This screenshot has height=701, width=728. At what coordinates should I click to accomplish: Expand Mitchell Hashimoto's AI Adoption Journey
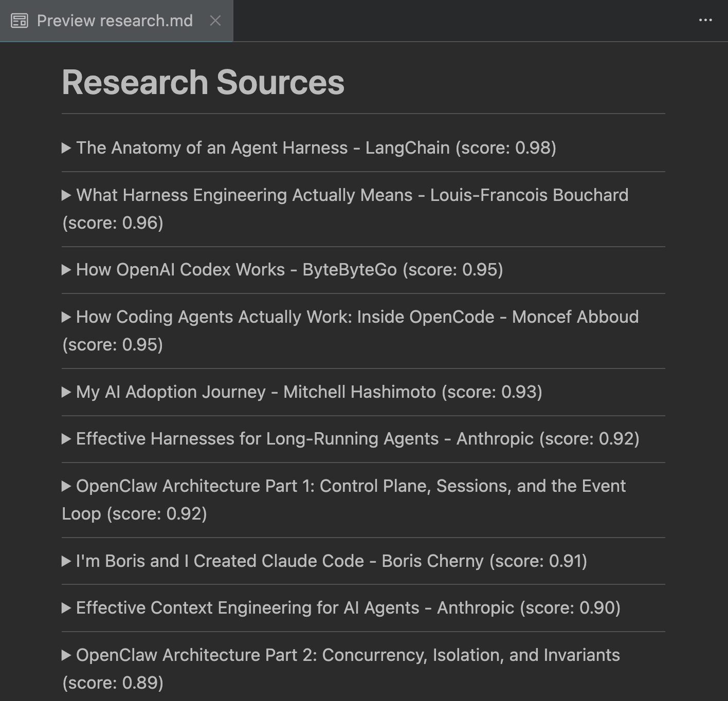click(66, 392)
